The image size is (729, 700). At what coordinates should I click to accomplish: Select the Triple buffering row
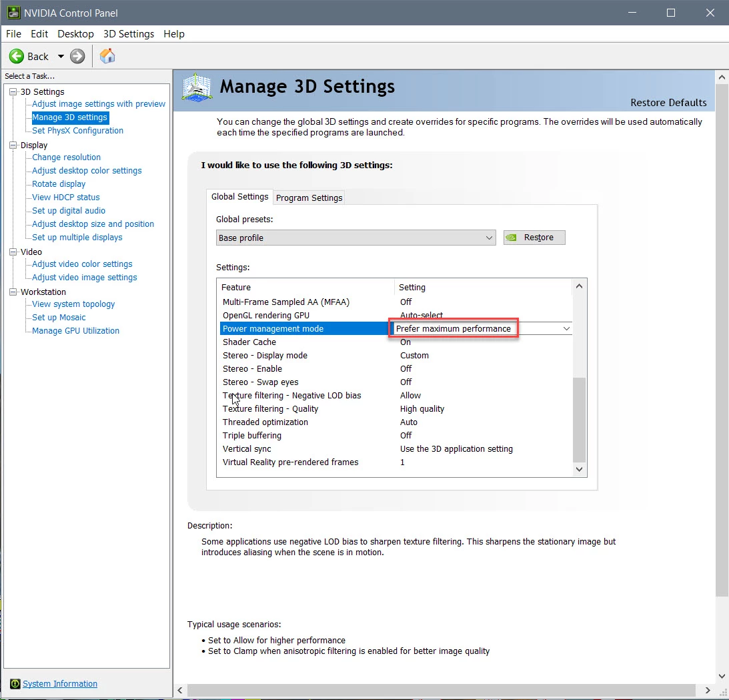(396, 435)
